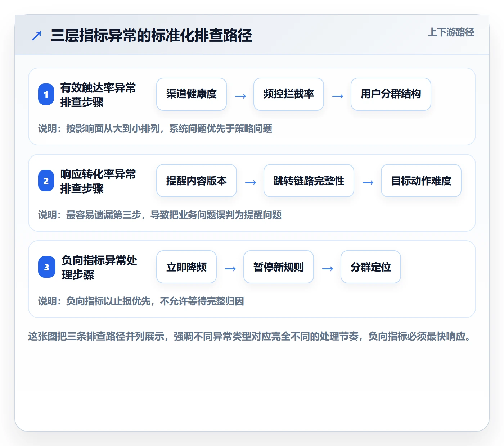Click the 渠道健康度 step box
Viewport: 504px width, 446px height.
tap(192, 94)
